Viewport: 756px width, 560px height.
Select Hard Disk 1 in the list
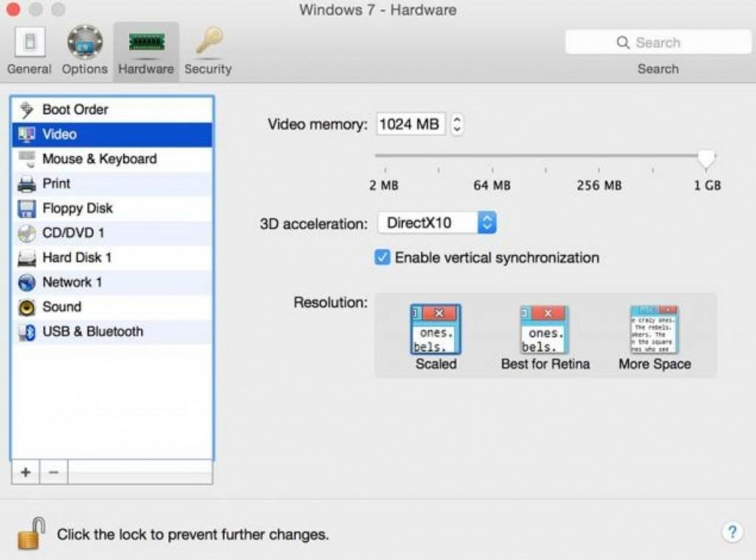click(112, 257)
